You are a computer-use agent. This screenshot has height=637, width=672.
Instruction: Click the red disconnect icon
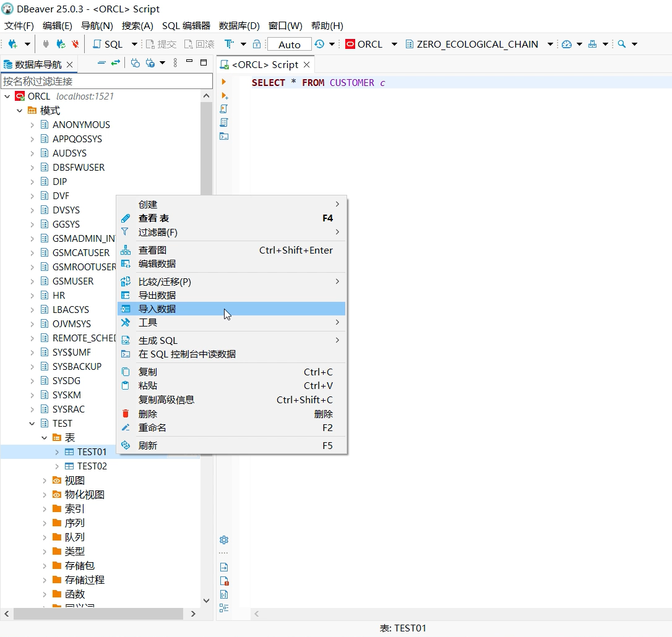(75, 44)
